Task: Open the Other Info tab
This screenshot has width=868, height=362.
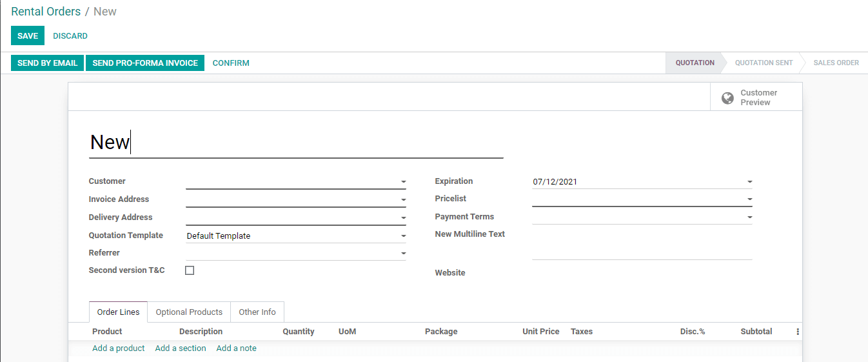Action: tap(257, 312)
